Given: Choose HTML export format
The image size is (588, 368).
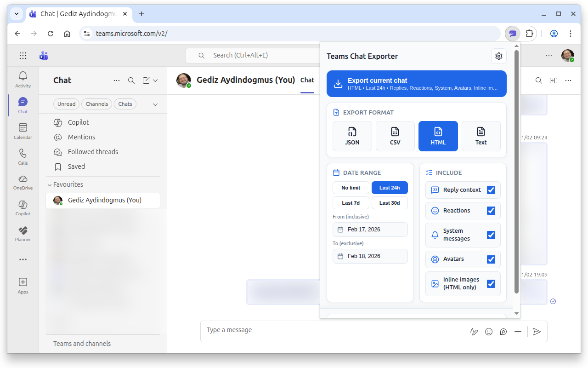Looking at the screenshot, I should tap(438, 136).
